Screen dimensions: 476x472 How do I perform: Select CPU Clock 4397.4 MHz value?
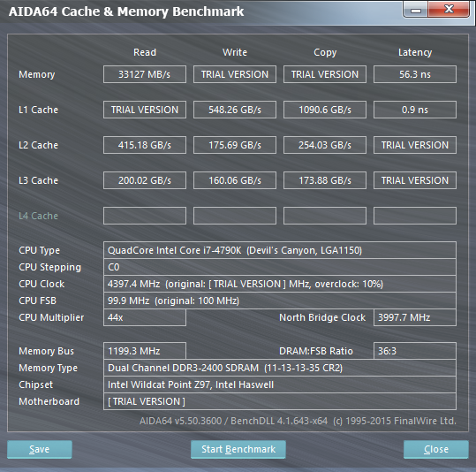[280, 284]
